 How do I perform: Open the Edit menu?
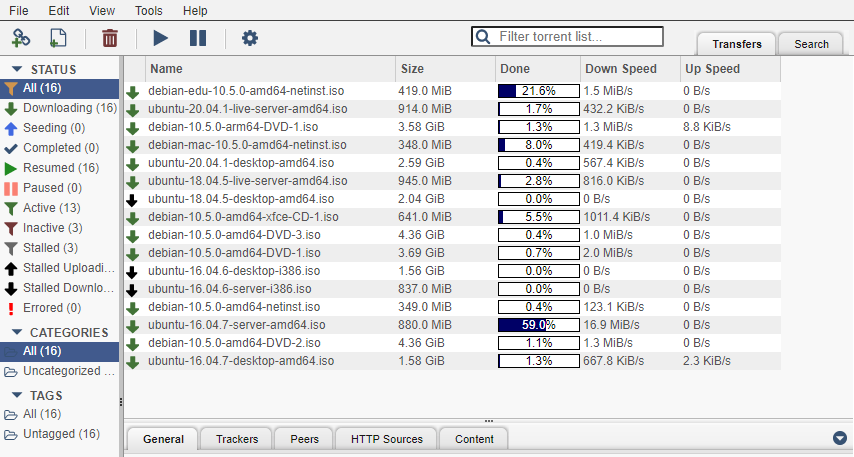(59, 11)
